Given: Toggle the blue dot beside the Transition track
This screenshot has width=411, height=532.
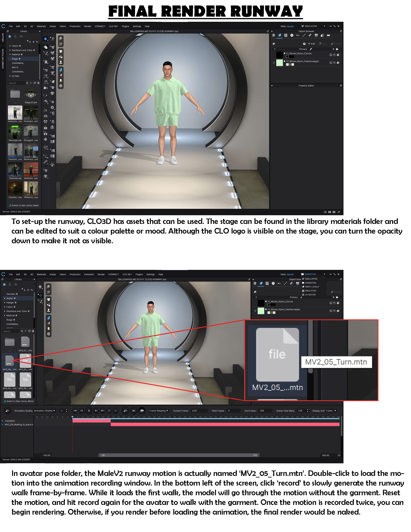Looking at the screenshot, I should [x=2, y=421].
